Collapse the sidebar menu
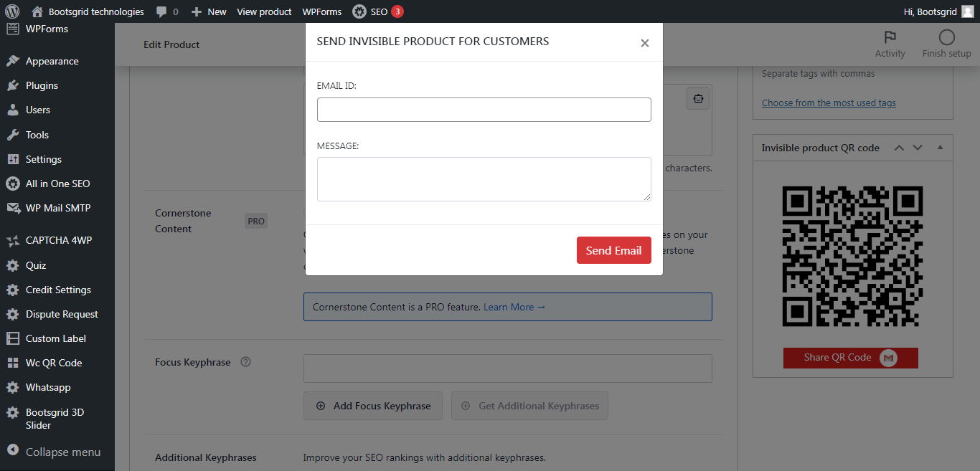This screenshot has width=980, height=471. [x=54, y=452]
